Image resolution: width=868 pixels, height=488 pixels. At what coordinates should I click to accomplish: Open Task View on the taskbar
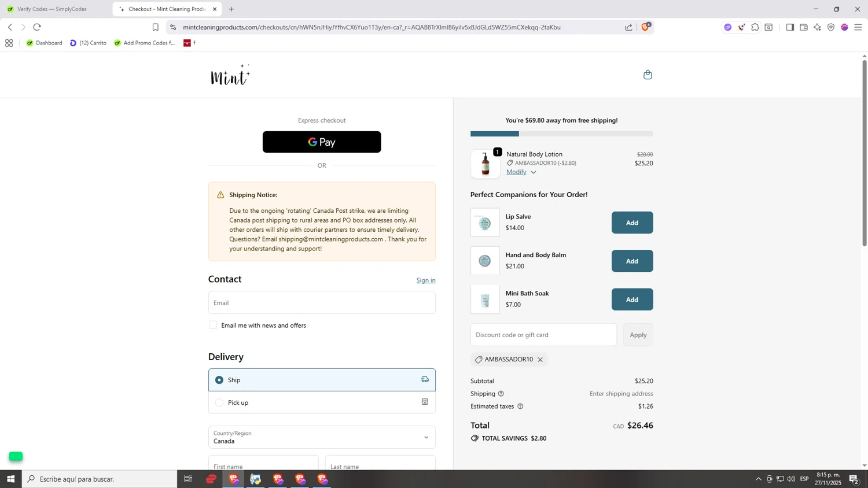187,479
